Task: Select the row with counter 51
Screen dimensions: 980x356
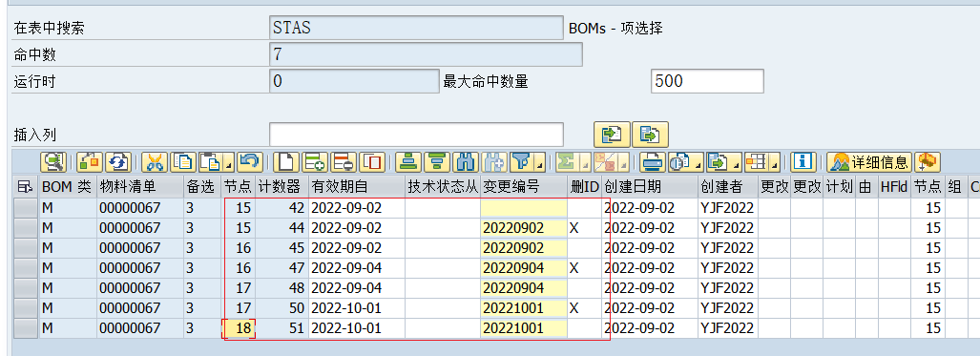Action: coord(26,328)
